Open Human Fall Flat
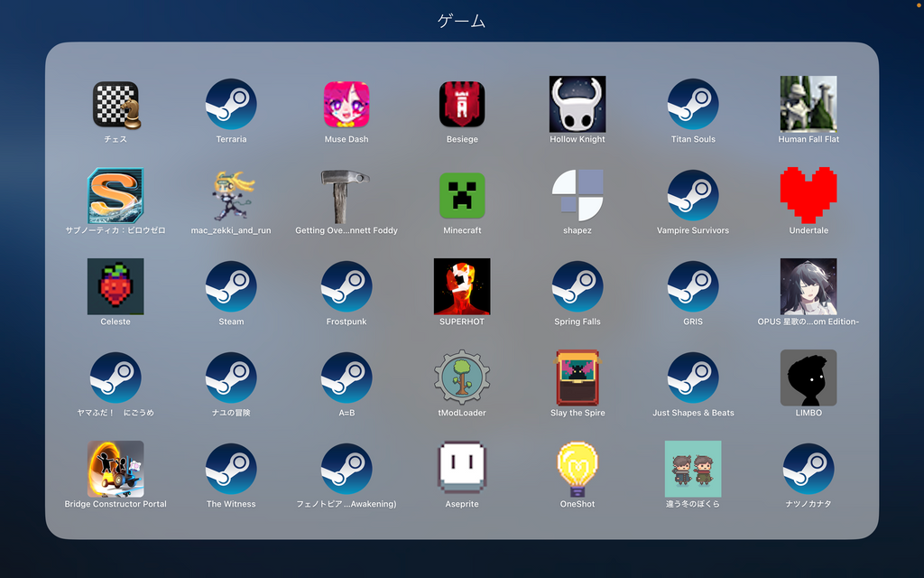This screenshot has height=578, width=924. (x=808, y=104)
